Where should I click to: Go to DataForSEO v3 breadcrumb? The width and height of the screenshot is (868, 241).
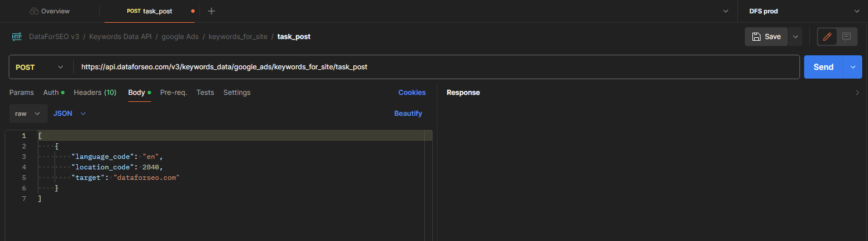[54, 36]
